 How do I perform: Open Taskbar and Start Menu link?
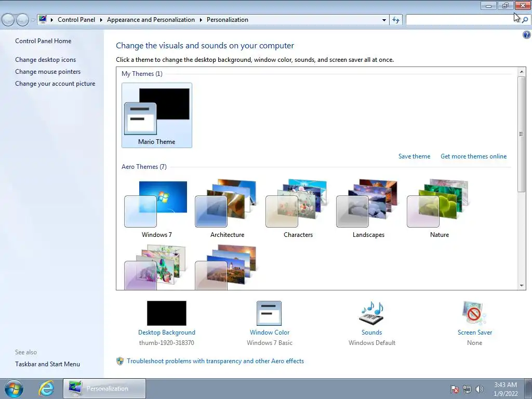click(47, 364)
